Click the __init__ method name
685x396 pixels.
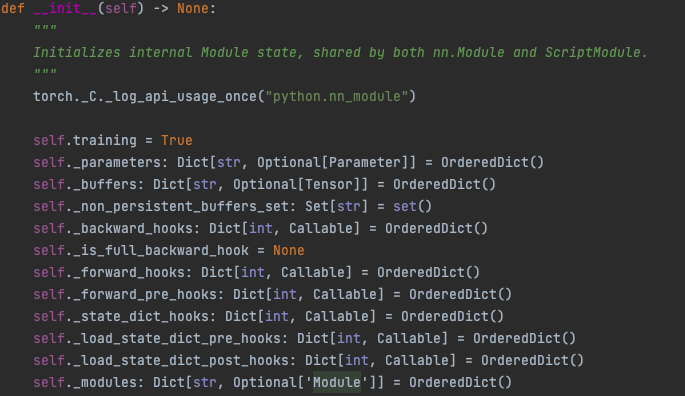(65, 8)
